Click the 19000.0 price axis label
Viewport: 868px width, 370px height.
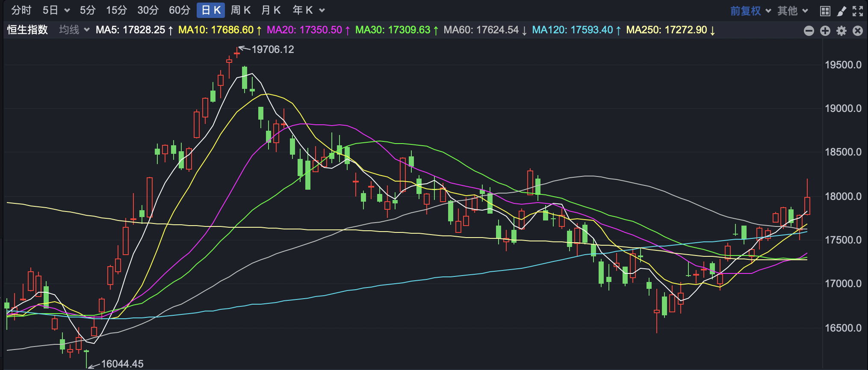point(843,109)
